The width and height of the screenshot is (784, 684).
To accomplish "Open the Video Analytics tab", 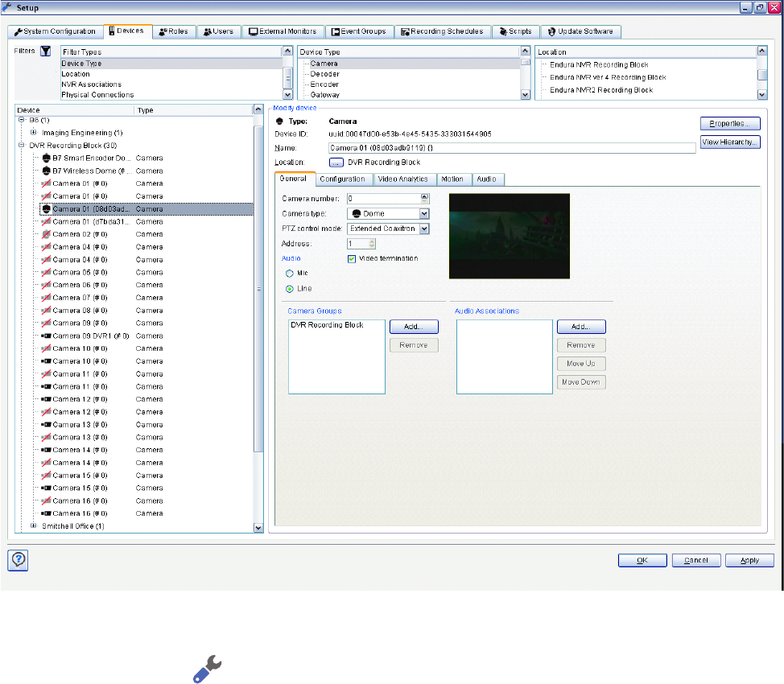I will (x=402, y=179).
